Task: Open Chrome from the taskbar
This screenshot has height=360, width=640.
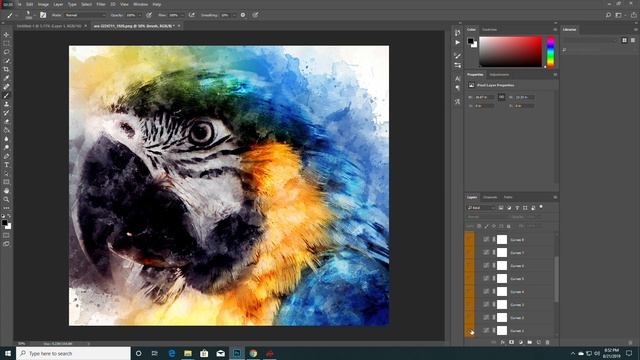Action: click(x=253, y=353)
